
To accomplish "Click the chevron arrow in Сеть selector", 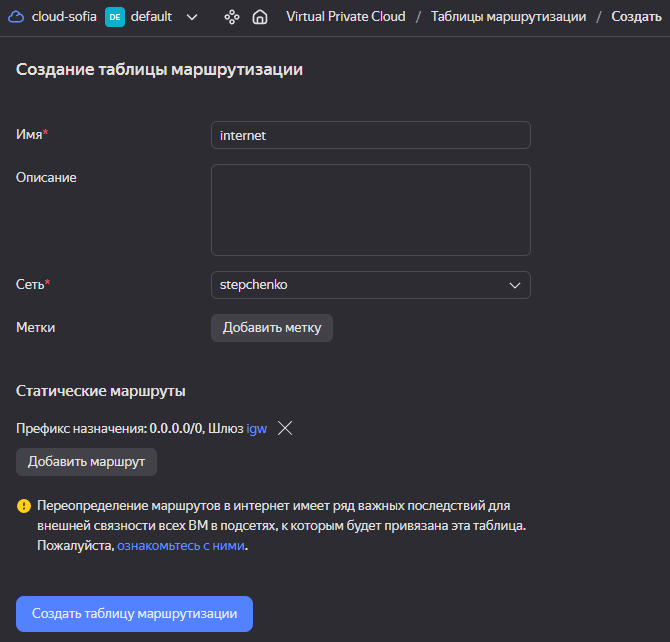I will (x=515, y=285).
